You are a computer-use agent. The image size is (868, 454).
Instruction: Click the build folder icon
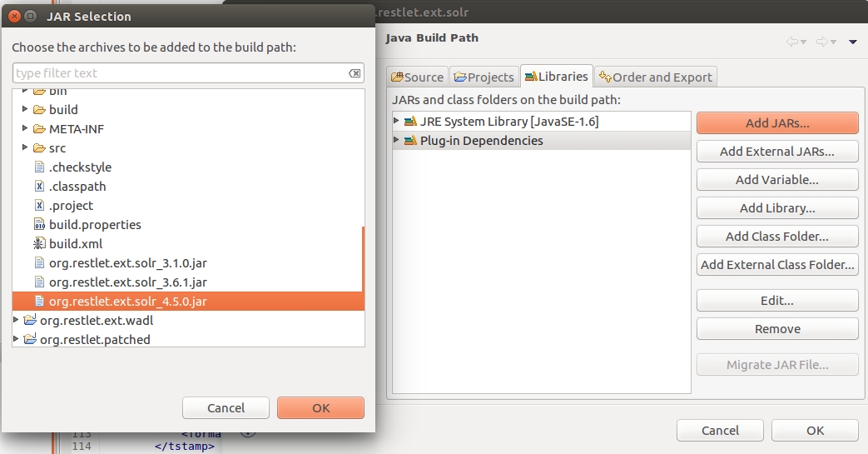pos(39,110)
